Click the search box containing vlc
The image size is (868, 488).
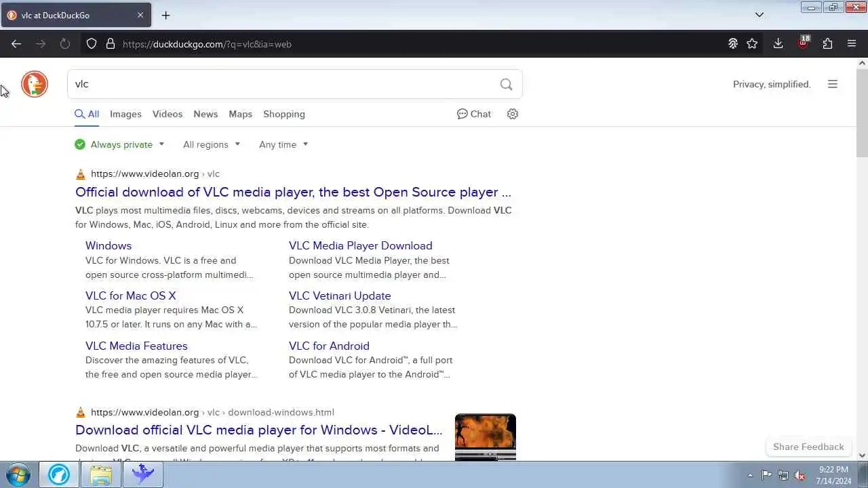(295, 84)
